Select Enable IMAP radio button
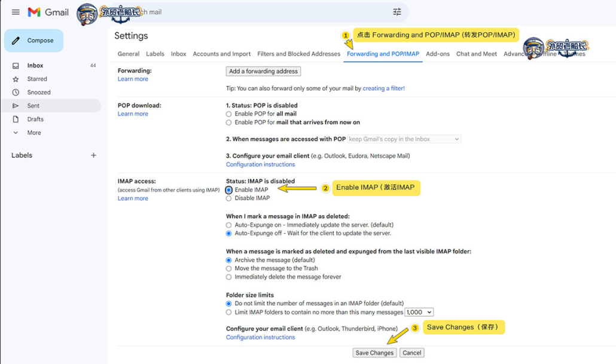Screen dimensions: 616x364 click(228, 190)
